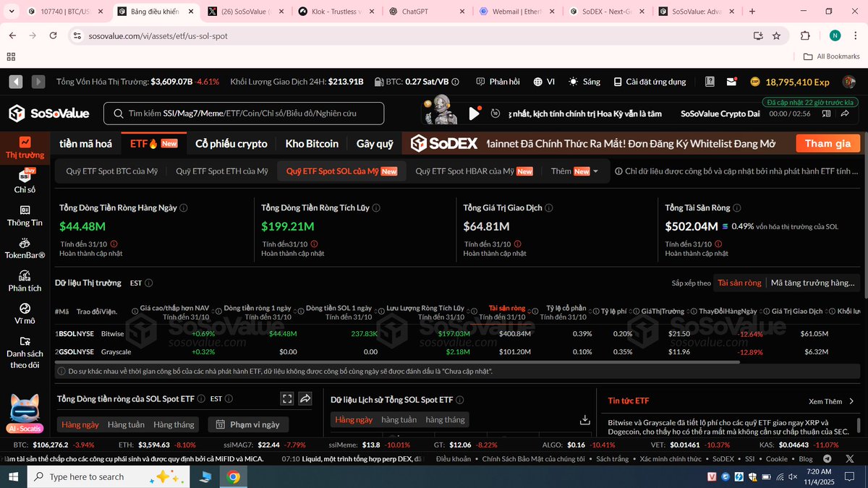
Task: Select Quỹ ETF Spot SOL của Mỹ
Action: pos(341,171)
